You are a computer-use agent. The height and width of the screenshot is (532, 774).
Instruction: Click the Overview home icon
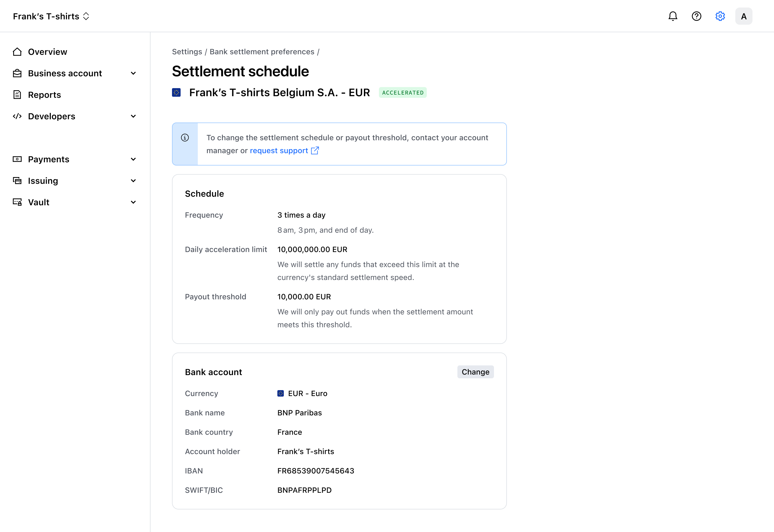tap(17, 52)
